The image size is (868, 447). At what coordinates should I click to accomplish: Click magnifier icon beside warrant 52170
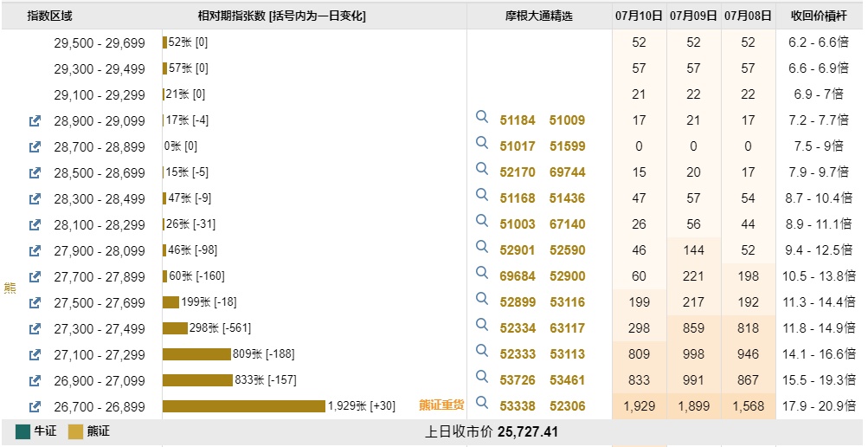point(483,169)
